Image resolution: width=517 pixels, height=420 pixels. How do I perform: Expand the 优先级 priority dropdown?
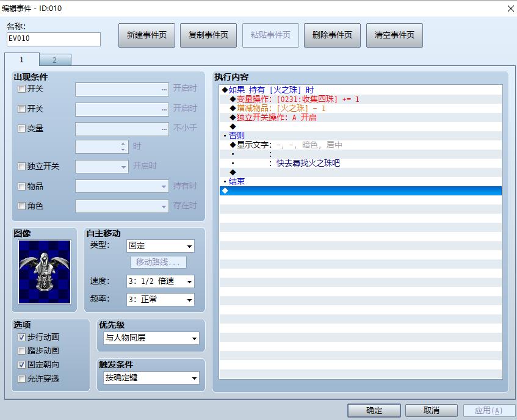click(151, 338)
